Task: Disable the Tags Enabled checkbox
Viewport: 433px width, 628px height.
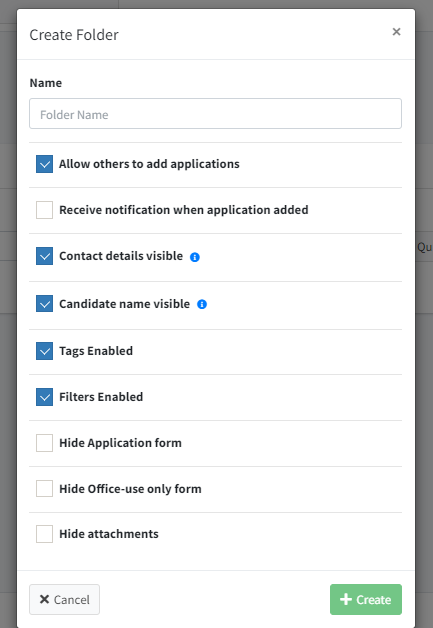Action: pos(44,351)
